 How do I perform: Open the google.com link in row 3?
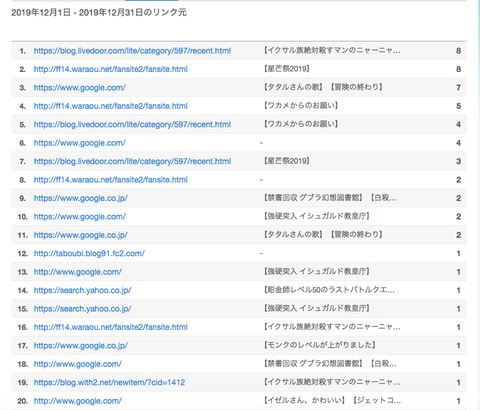[80, 88]
